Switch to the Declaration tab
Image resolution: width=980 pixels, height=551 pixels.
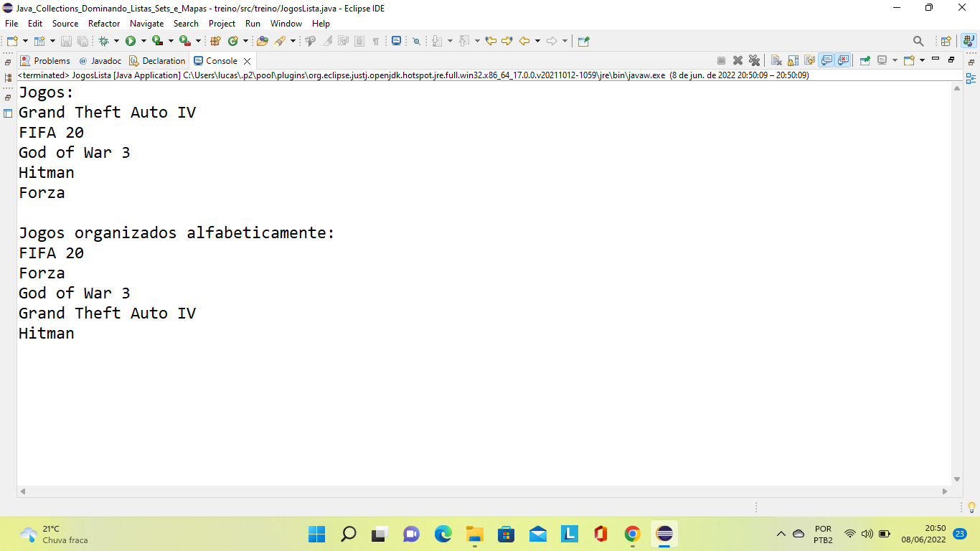(157, 61)
